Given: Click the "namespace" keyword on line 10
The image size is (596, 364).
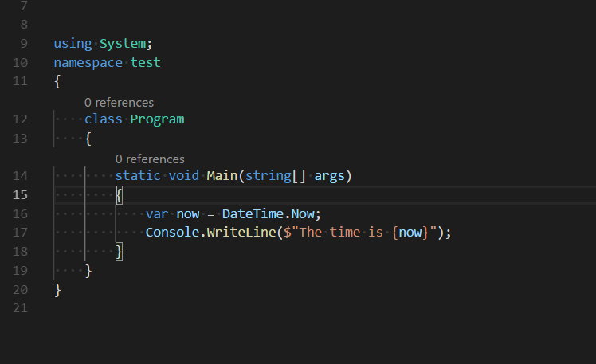Looking at the screenshot, I should [88, 62].
